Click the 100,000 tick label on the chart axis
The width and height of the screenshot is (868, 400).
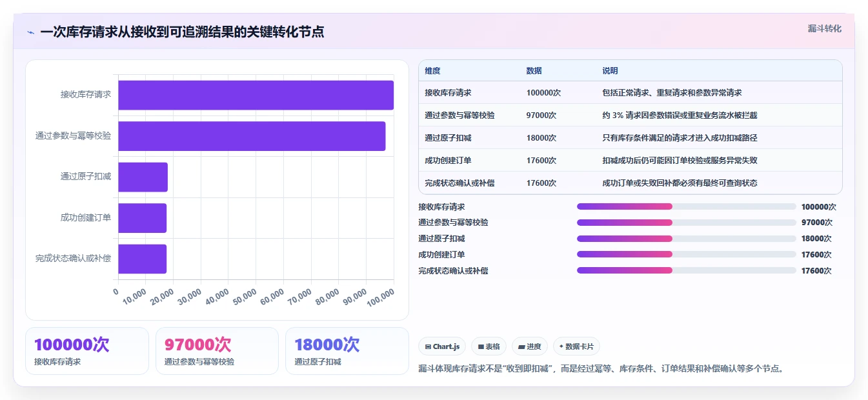[381, 297]
